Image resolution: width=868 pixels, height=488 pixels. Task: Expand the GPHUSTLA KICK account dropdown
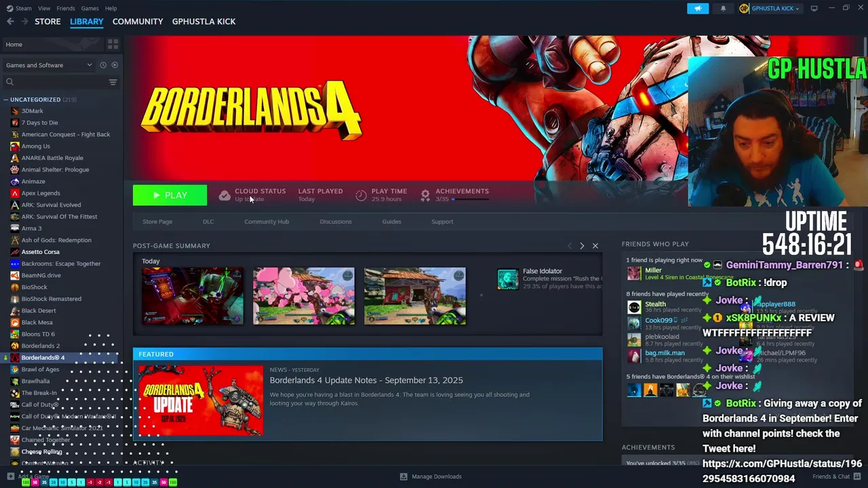point(775,9)
